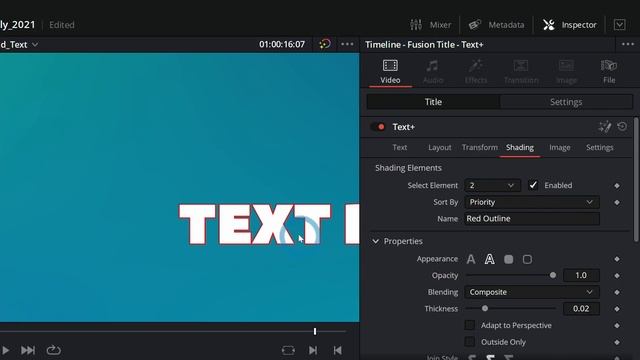Open Text+ in Fusion page wand icon

click(x=604, y=127)
